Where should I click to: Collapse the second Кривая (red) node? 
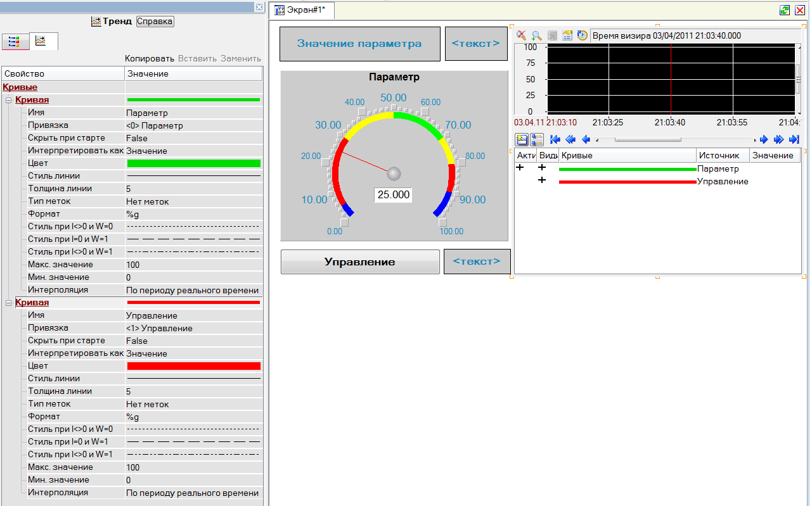coord(9,303)
